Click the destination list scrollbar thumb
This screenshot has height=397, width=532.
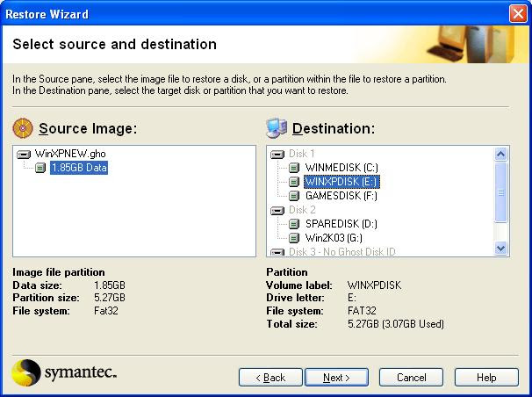coord(500,192)
